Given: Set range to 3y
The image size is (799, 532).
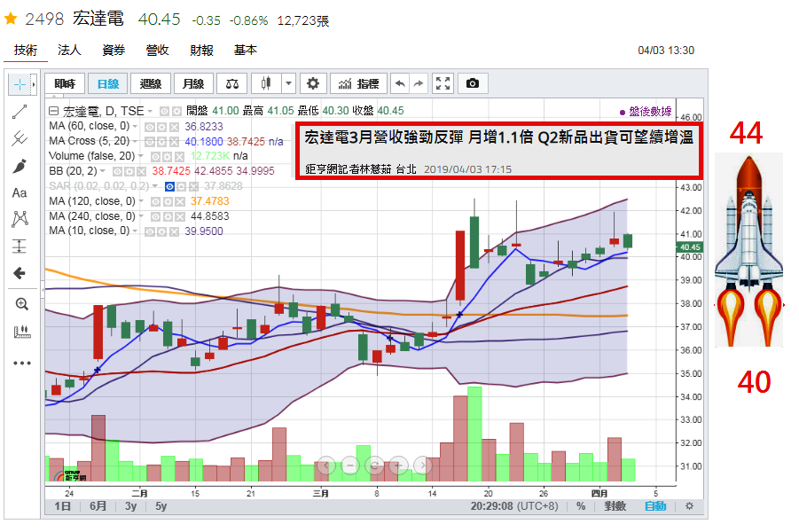Looking at the screenshot, I should 131,506.
